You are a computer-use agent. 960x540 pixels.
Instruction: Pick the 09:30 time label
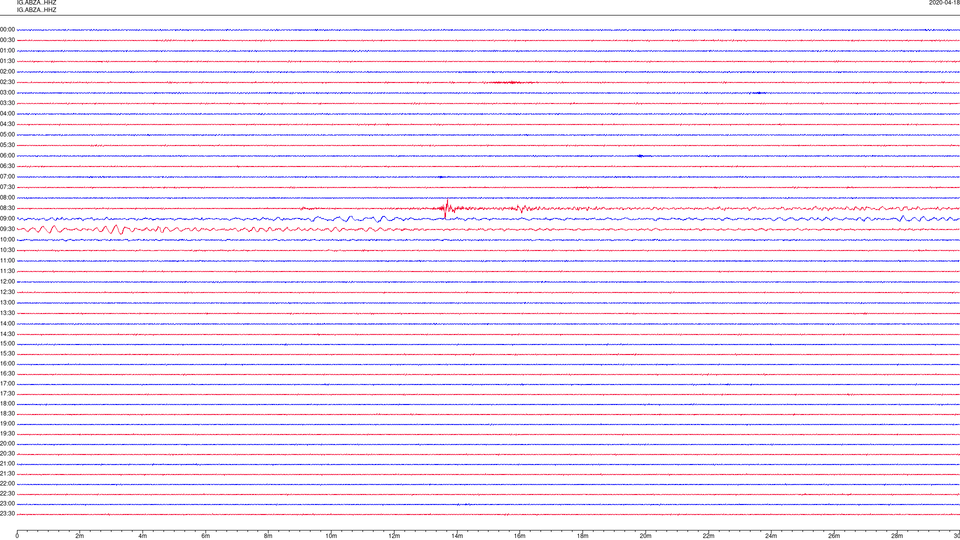[x=7, y=229]
